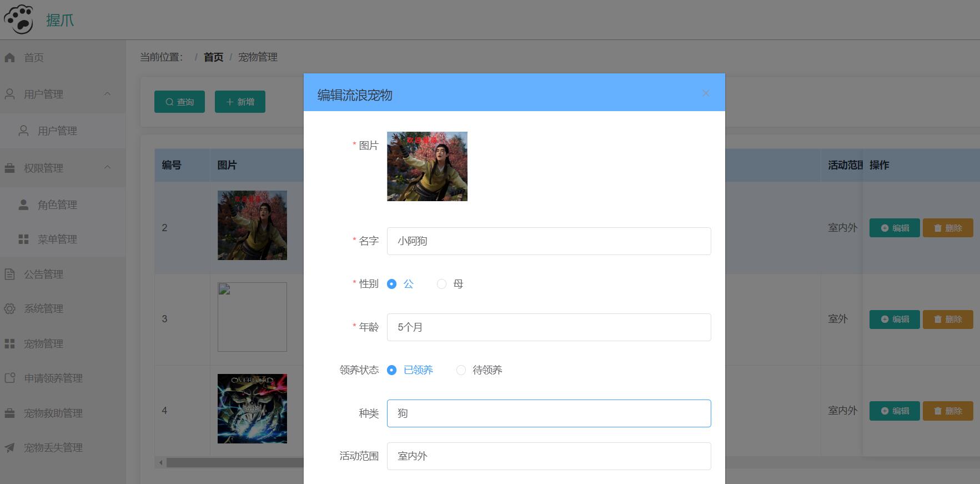Click the 新增 add button
The height and width of the screenshot is (484, 980).
click(240, 102)
